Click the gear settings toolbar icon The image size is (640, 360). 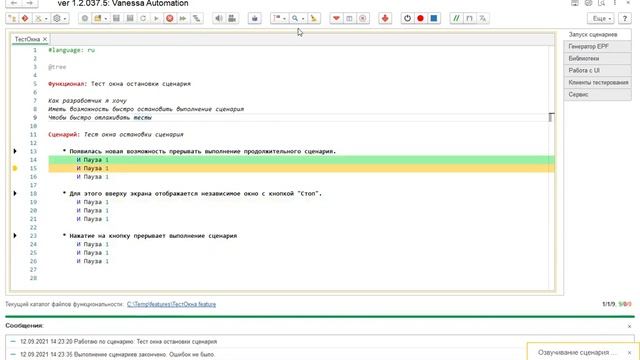pos(57,18)
